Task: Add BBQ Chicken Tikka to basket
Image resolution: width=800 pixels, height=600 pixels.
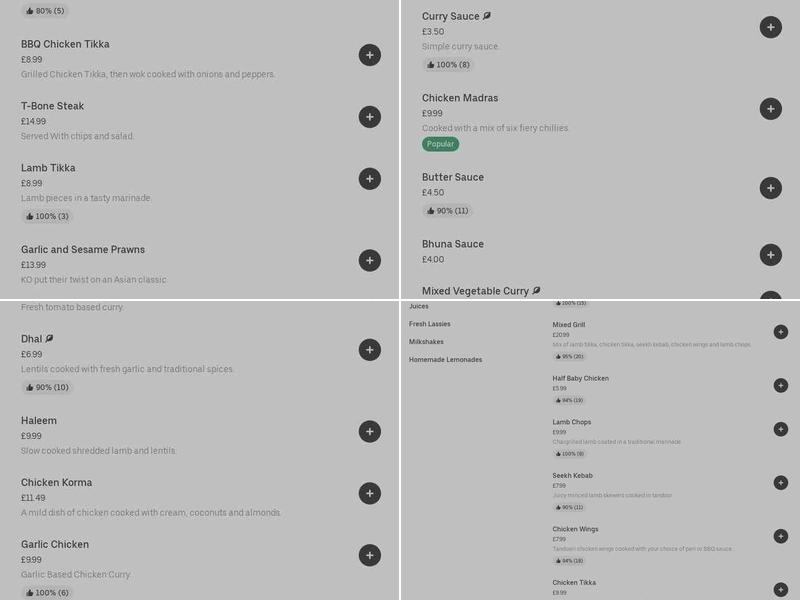Action: coord(370,55)
